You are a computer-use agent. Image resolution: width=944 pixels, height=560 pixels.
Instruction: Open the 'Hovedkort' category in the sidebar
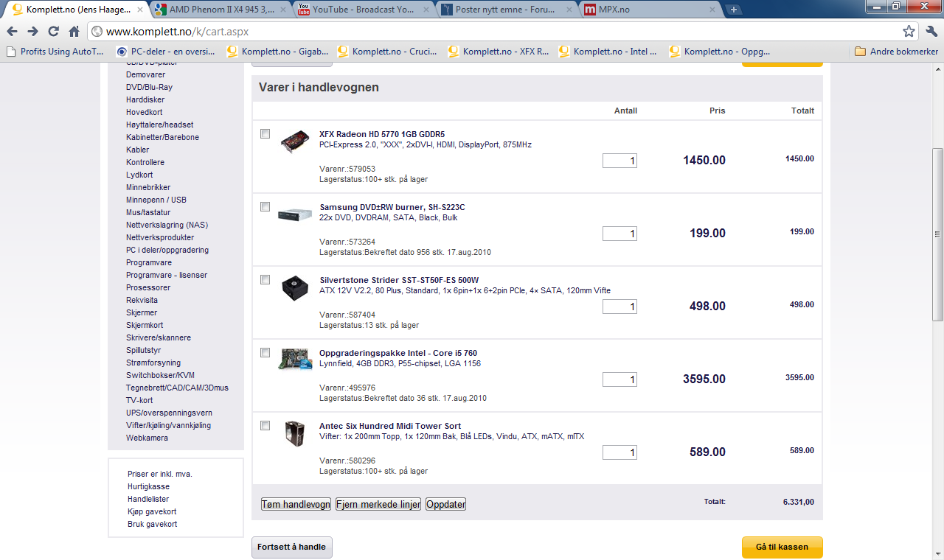[145, 112]
